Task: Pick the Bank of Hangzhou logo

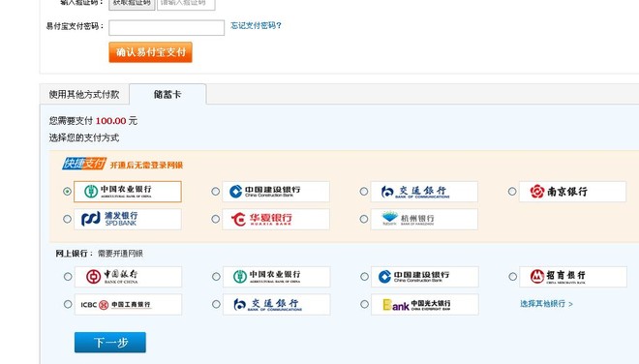Action: pyautogui.click(x=424, y=220)
